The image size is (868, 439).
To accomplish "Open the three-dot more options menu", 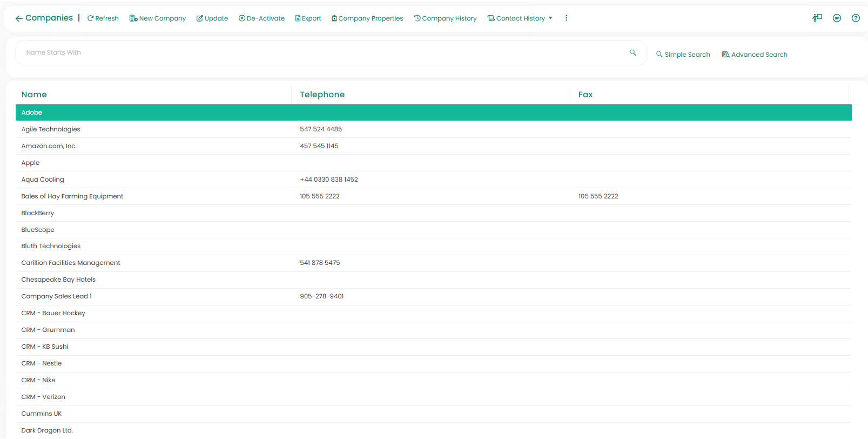I will tap(566, 18).
